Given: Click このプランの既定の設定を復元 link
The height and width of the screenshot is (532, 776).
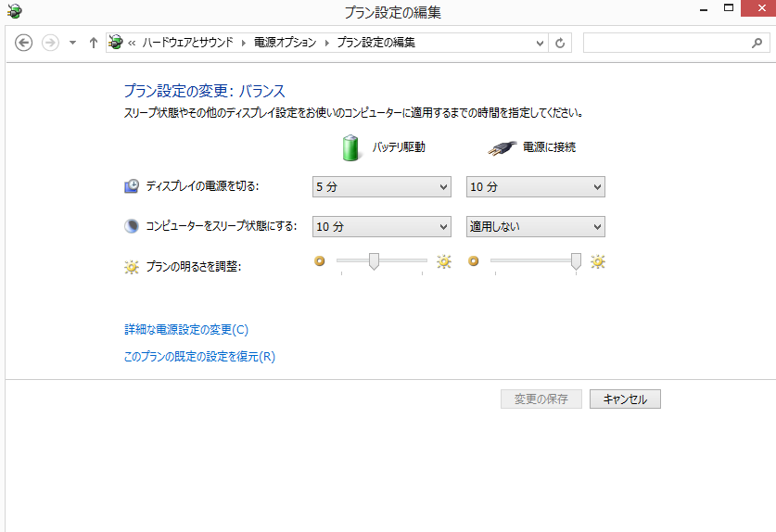Looking at the screenshot, I should point(199,356).
